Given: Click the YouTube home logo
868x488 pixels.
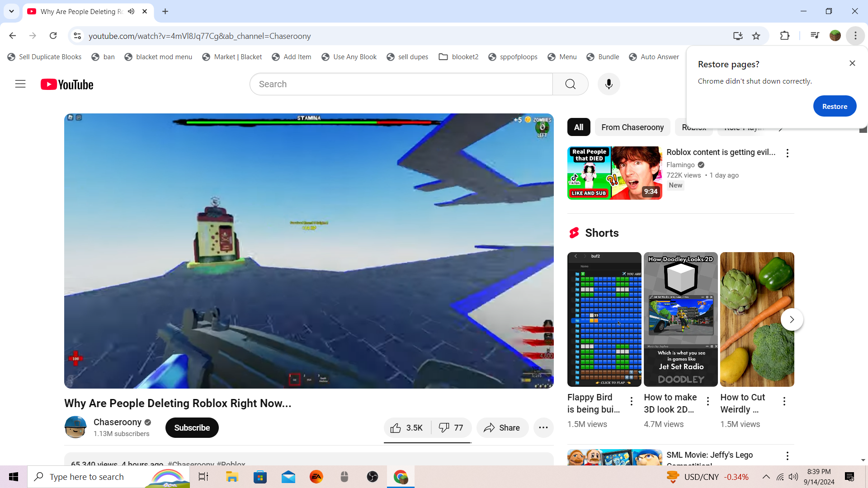Looking at the screenshot, I should pos(67,84).
